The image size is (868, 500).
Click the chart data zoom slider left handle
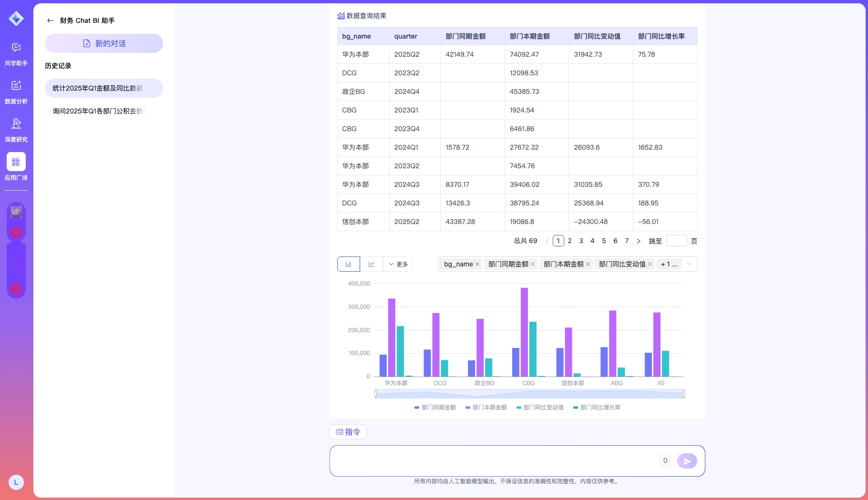tap(376, 394)
